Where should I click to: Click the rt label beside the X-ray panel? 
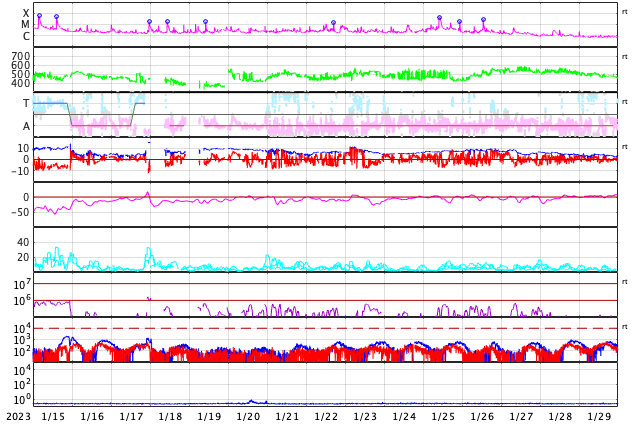(x=624, y=12)
